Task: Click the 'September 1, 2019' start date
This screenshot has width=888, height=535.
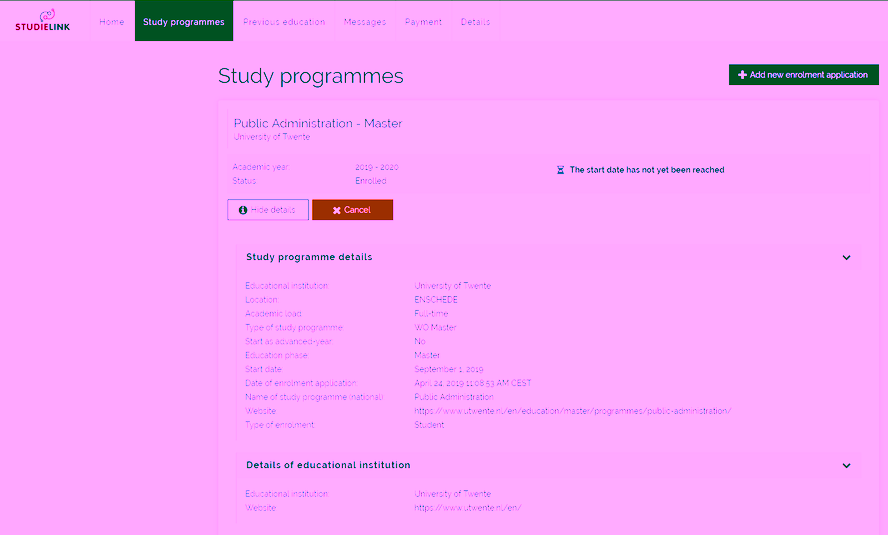Action: point(449,369)
